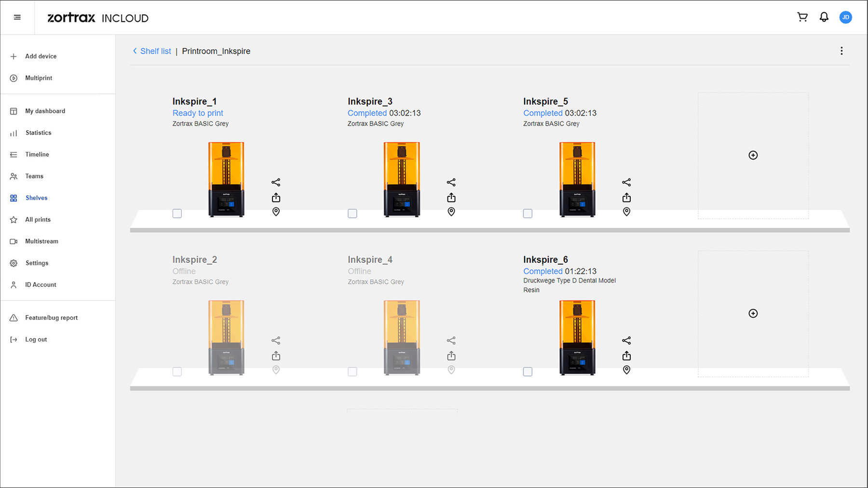Open the shopping cart icon

click(x=802, y=17)
